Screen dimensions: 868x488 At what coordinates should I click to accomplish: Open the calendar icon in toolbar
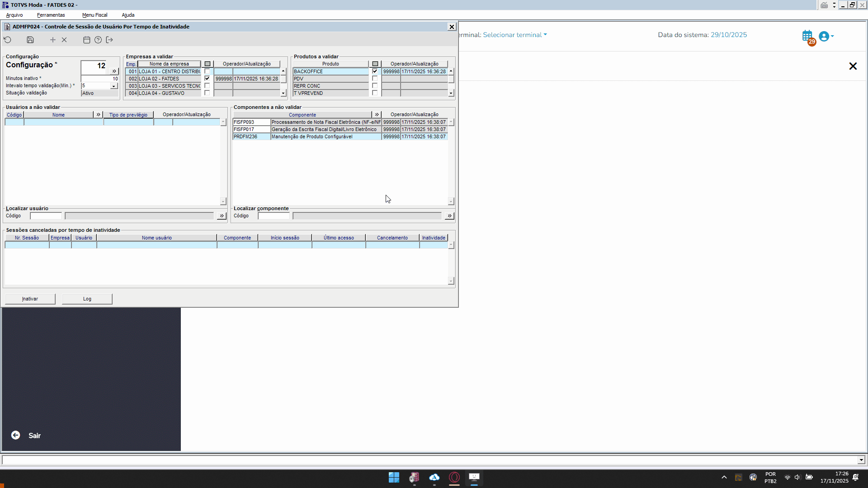tap(87, 40)
